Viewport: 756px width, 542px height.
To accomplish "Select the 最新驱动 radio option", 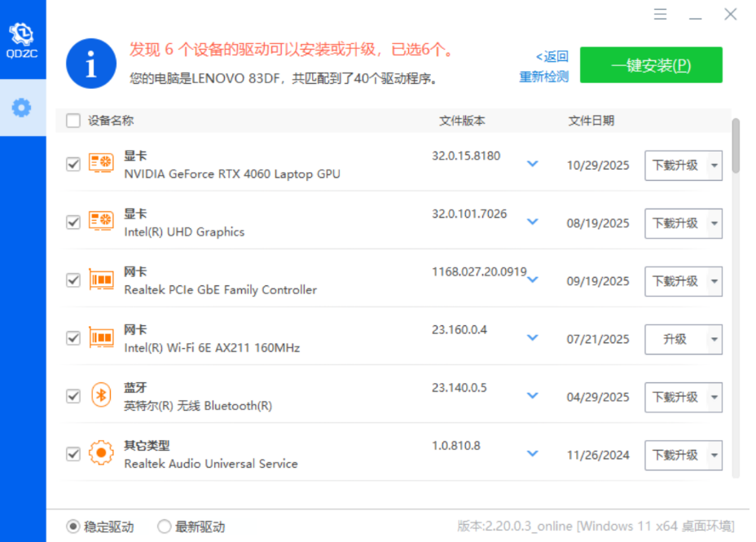I will pos(163,527).
